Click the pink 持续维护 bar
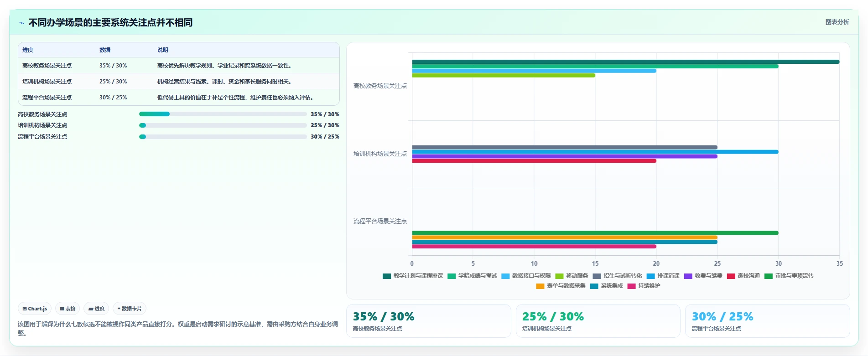This screenshot has width=868, height=356. (x=534, y=247)
